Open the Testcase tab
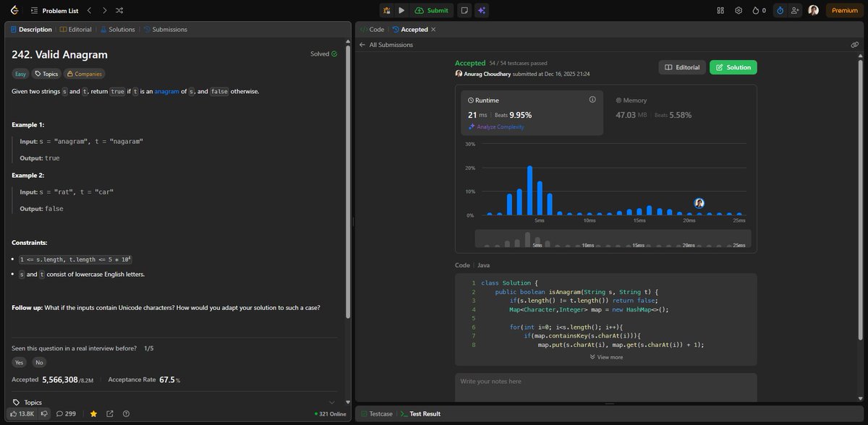 pos(376,413)
